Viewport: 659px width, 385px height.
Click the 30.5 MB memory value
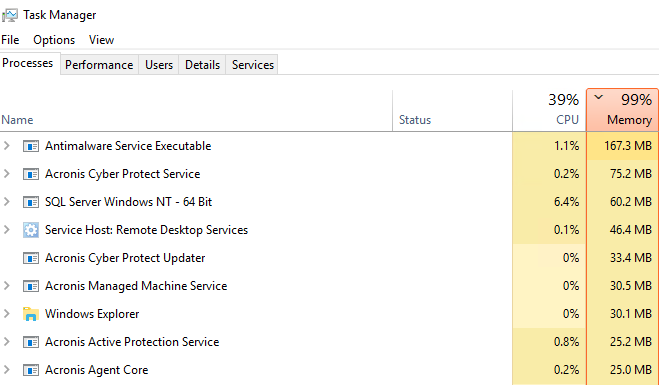coord(631,286)
